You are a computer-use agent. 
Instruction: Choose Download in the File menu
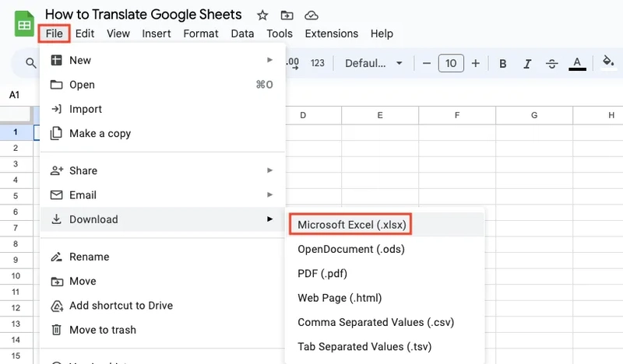163,219
